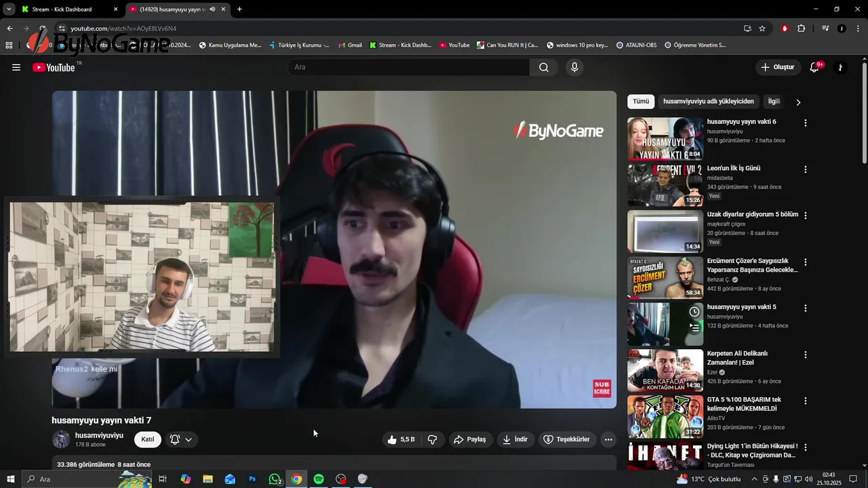Open WhatsApp from the taskbar

click(x=275, y=479)
